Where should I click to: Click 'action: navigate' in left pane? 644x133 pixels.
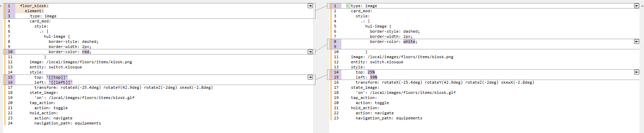click(x=53, y=118)
